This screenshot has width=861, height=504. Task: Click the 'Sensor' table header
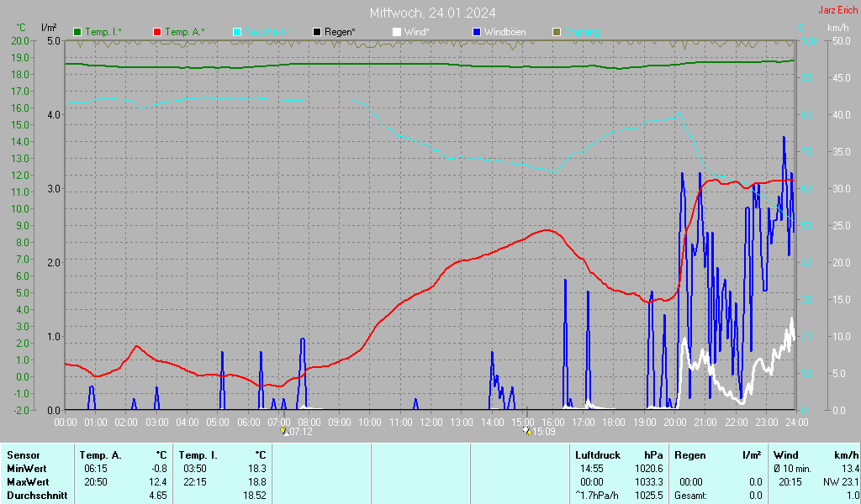coord(24,455)
